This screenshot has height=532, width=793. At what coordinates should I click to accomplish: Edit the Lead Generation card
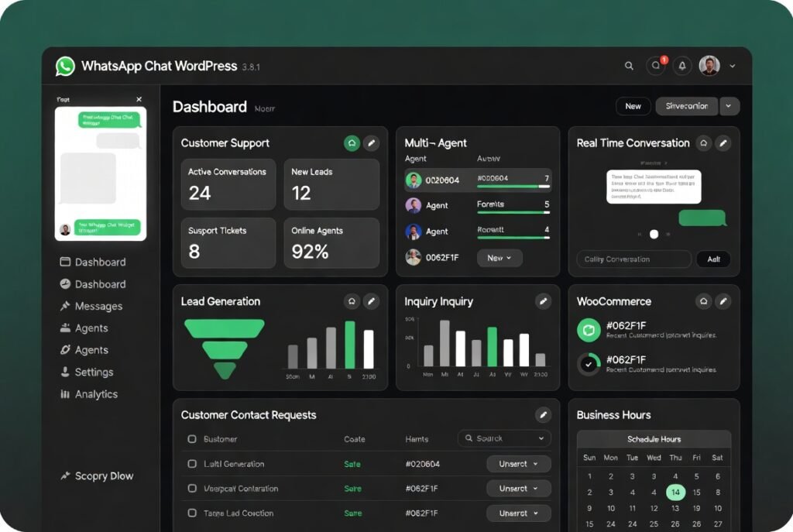point(371,301)
